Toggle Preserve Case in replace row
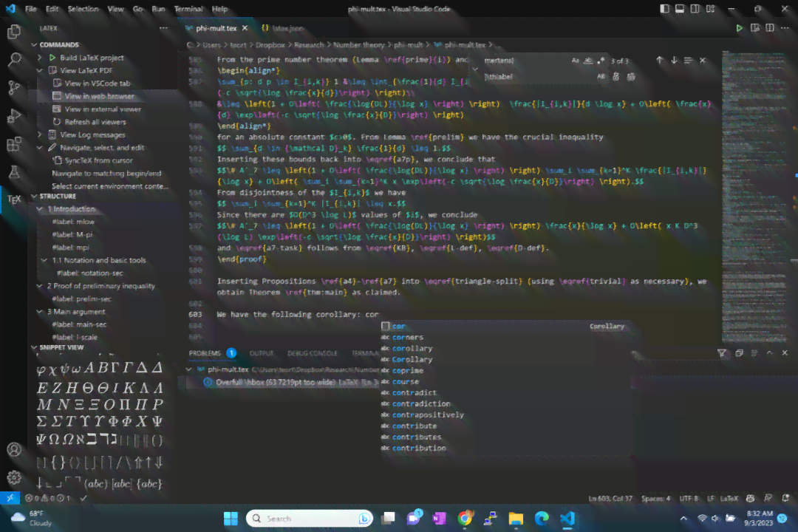The image size is (798, 532). click(601, 77)
